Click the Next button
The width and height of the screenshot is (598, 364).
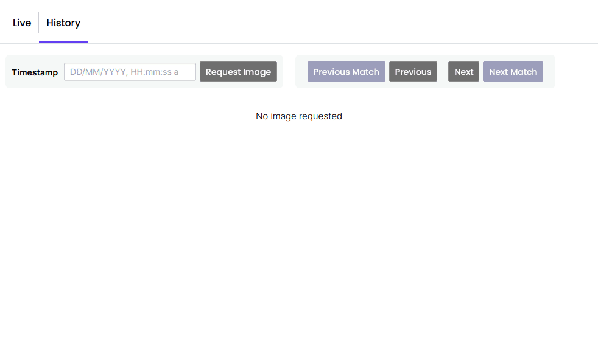point(463,72)
